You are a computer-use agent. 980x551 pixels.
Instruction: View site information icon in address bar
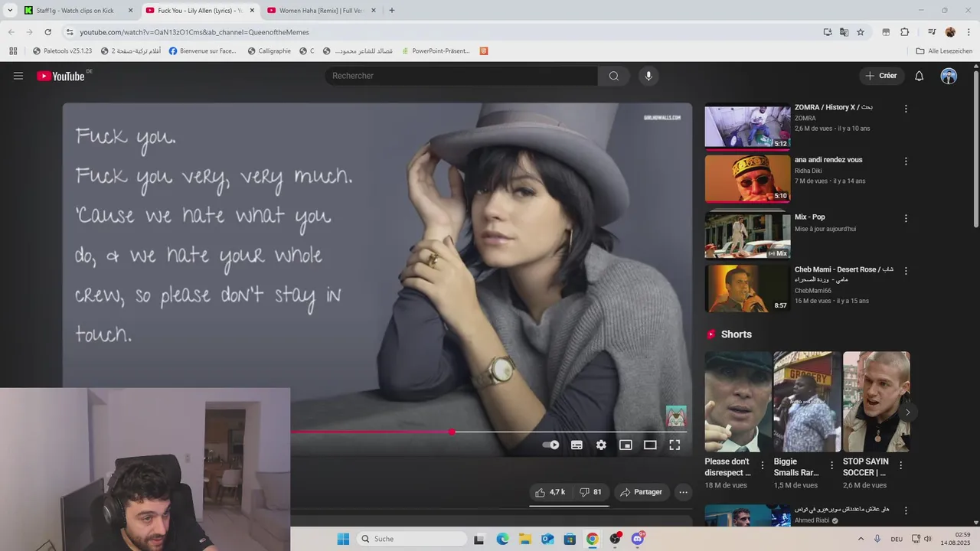[70, 32]
